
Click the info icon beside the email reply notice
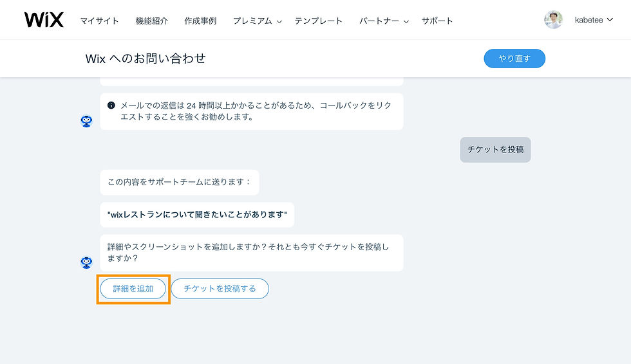[x=111, y=105]
